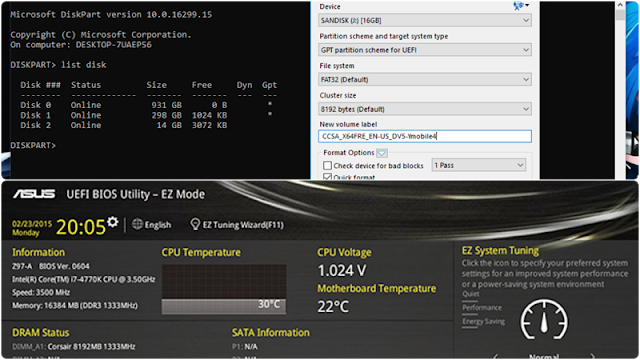Viewport: 640px width, 360px height.
Task: Click the Memory: 16384 MB line
Action: [x=75, y=306]
